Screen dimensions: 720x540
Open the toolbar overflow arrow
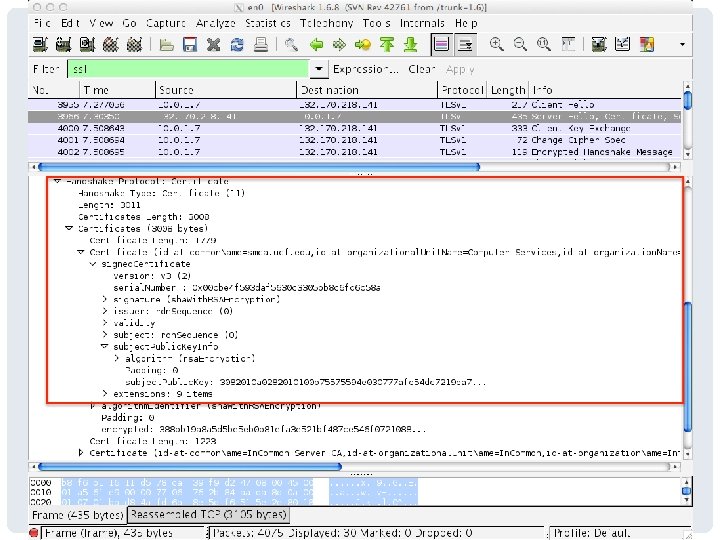pos(682,45)
